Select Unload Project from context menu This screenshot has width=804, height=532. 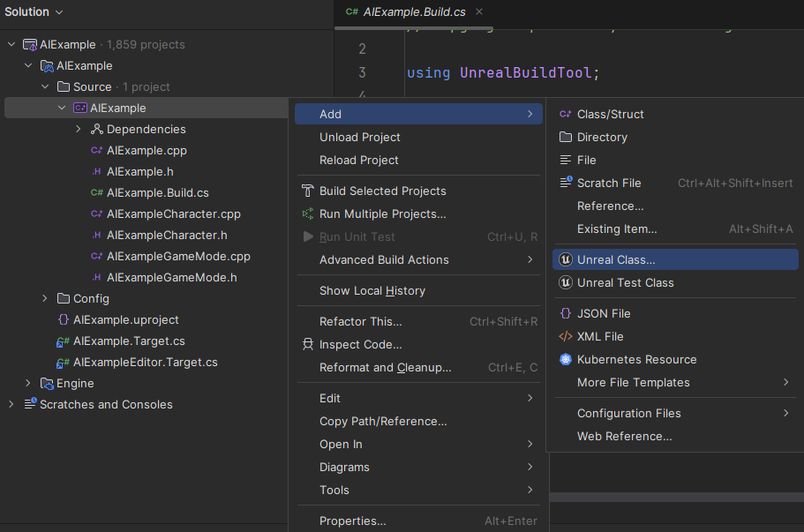(418, 137)
